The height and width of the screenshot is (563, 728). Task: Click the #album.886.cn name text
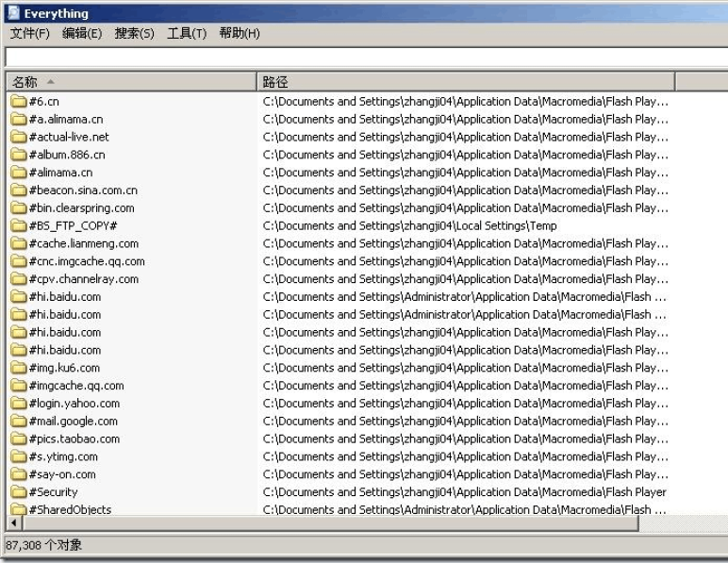(x=67, y=155)
